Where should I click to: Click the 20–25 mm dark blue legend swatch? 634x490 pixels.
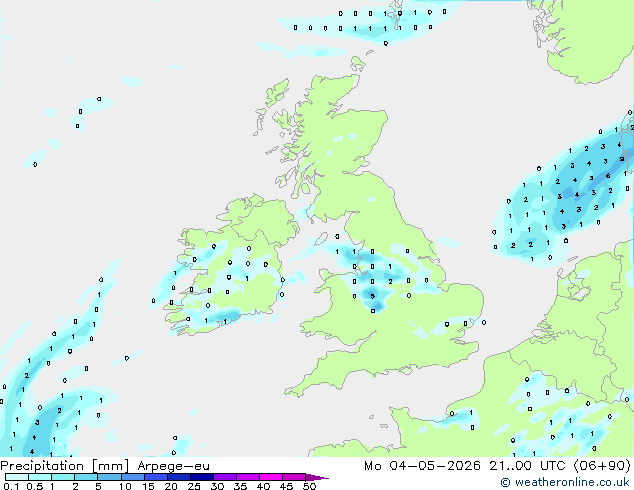point(179,477)
